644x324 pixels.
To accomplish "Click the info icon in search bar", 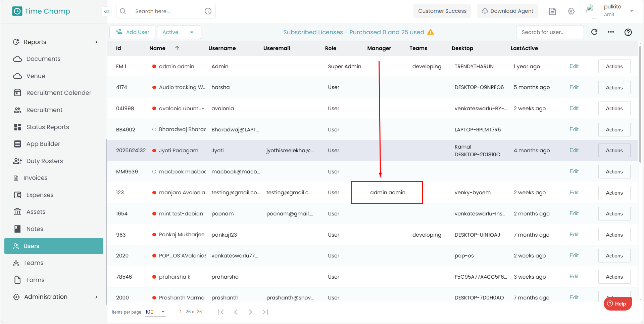I will click(x=208, y=11).
